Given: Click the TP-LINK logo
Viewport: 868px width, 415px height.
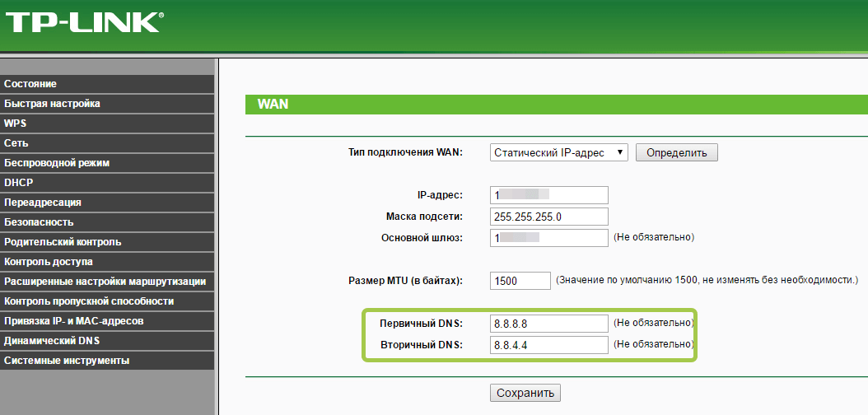Looking at the screenshot, I should (x=82, y=21).
